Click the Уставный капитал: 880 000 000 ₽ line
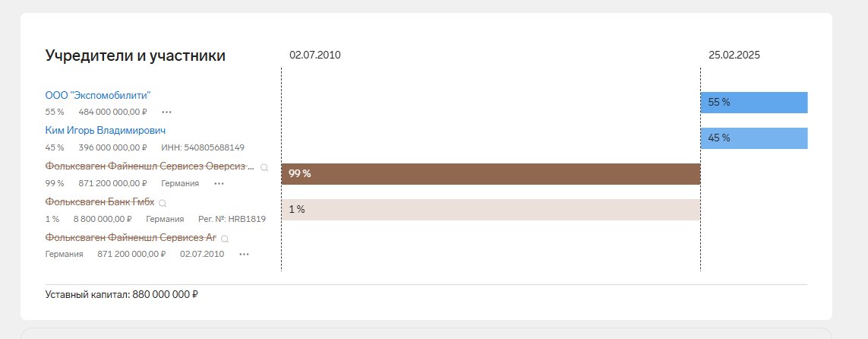The height and width of the screenshot is (339, 868). tap(122, 294)
